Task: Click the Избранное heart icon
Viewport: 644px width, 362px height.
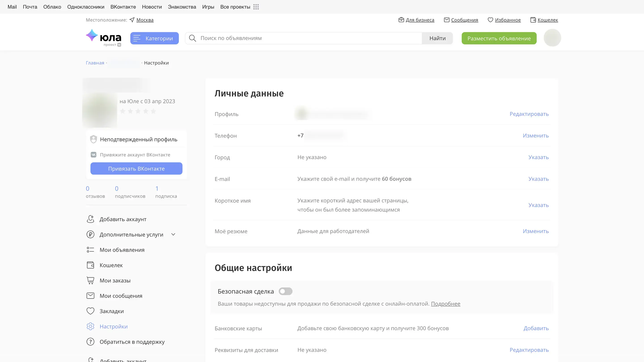Action: point(490,20)
